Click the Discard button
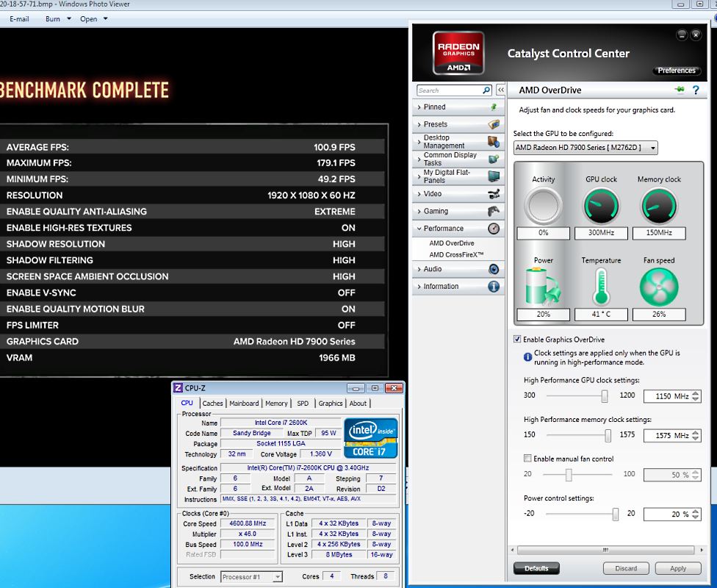The image size is (717, 588). pyautogui.click(x=626, y=568)
